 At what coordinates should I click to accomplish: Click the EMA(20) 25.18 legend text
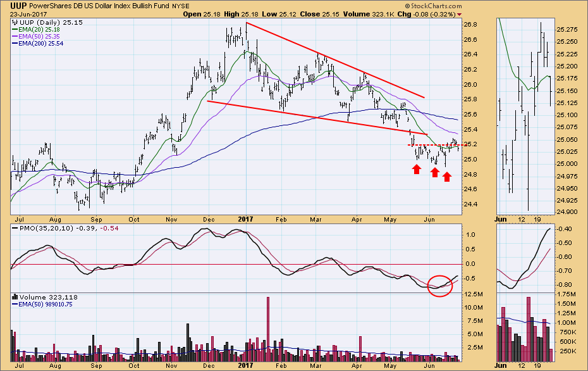(x=39, y=30)
